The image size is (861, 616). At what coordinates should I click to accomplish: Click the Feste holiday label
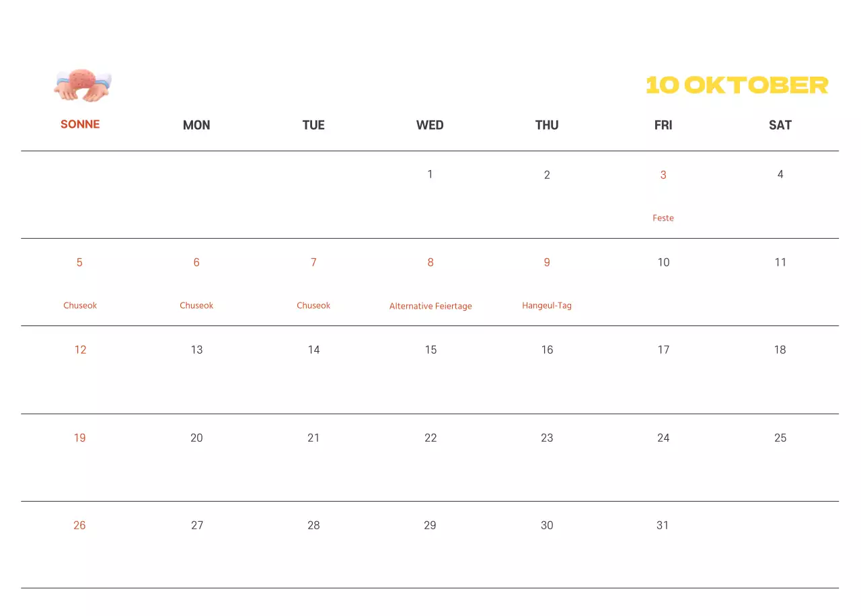pos(663,218)
